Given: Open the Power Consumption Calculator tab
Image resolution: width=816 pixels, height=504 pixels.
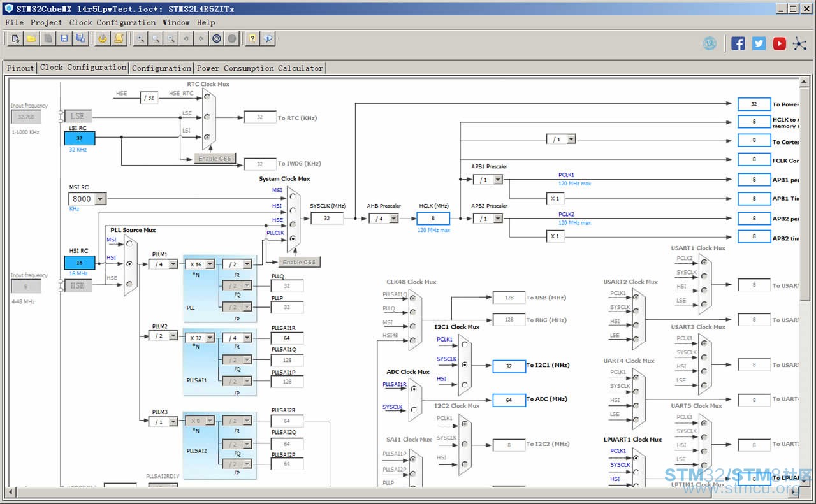Looking at the screenshot, I should point(260,68).
